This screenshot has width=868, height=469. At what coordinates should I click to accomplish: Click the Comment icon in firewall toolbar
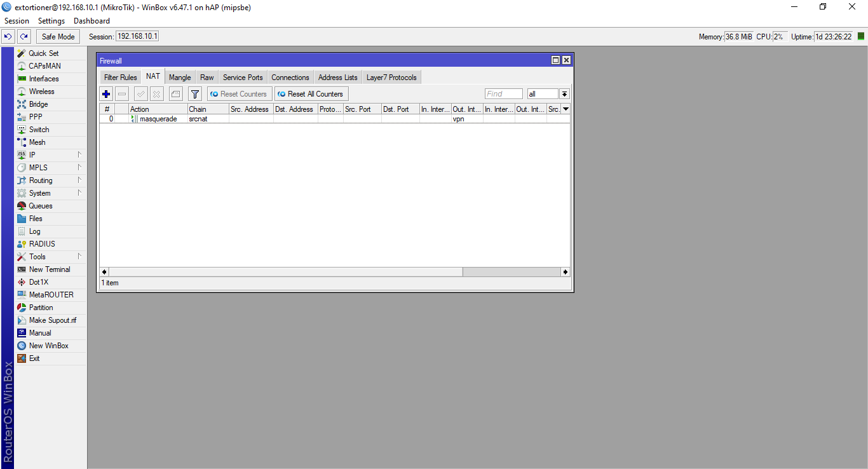point(175,94)
